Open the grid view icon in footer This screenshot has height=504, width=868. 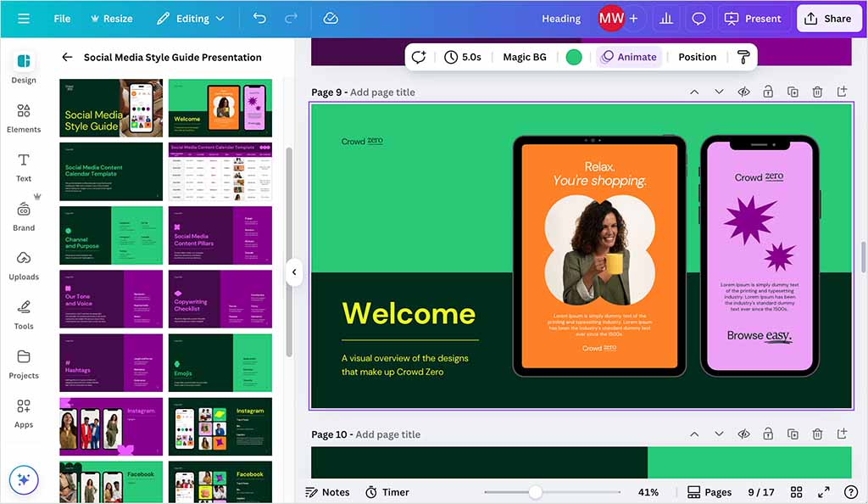pos(796,492)
